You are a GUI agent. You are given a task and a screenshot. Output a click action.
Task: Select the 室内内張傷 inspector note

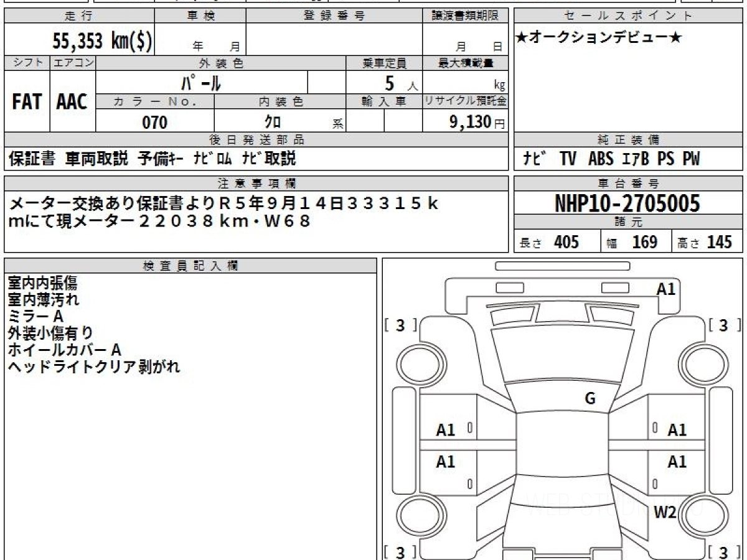[43, 283]
